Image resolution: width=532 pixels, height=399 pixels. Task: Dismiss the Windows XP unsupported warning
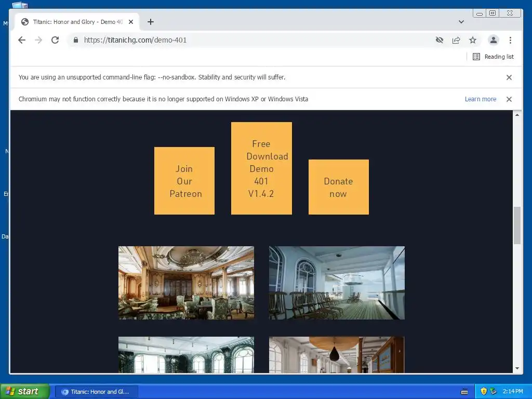coord(509,99)
